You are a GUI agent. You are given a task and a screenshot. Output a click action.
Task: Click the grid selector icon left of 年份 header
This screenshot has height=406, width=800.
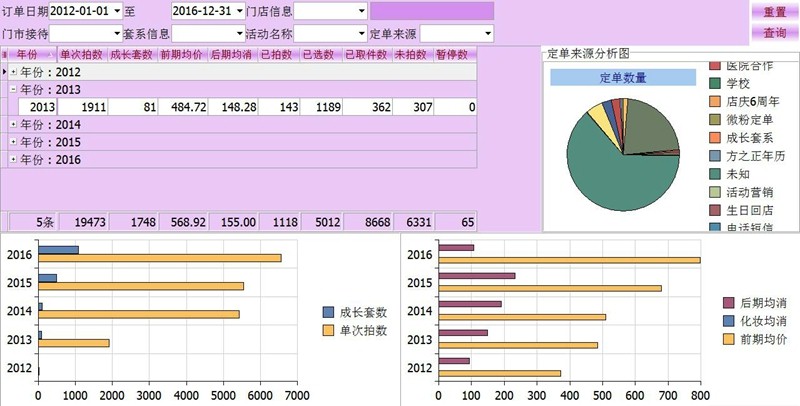(6, 55)
